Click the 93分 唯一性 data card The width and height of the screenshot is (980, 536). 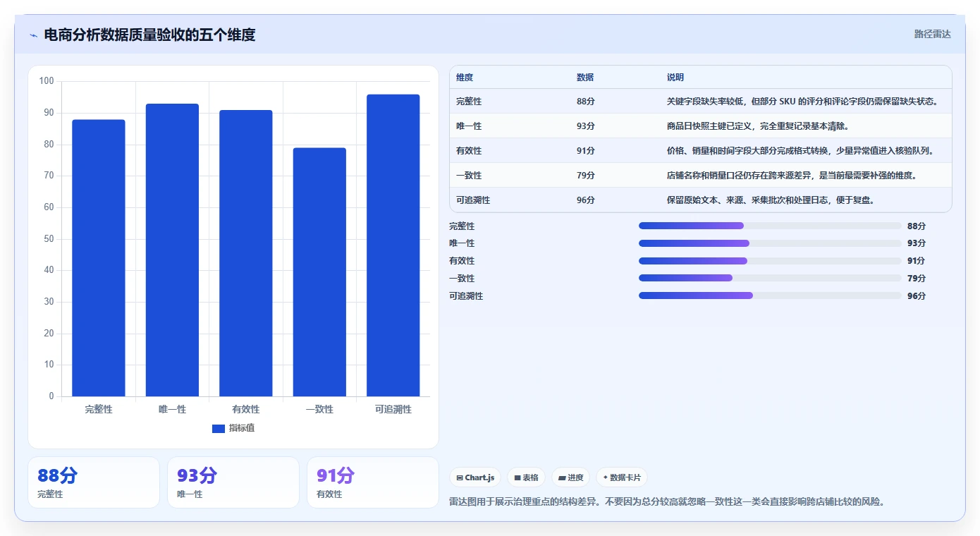(233, 482)
